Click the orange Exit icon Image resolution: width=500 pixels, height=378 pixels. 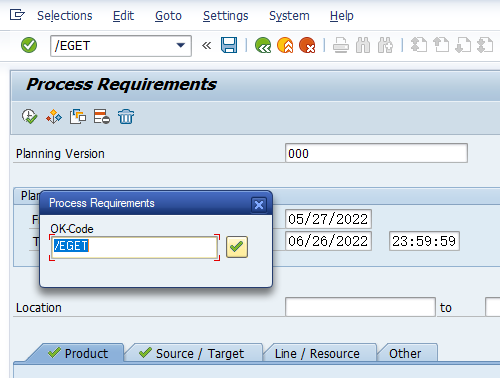[x=285, y=45]
